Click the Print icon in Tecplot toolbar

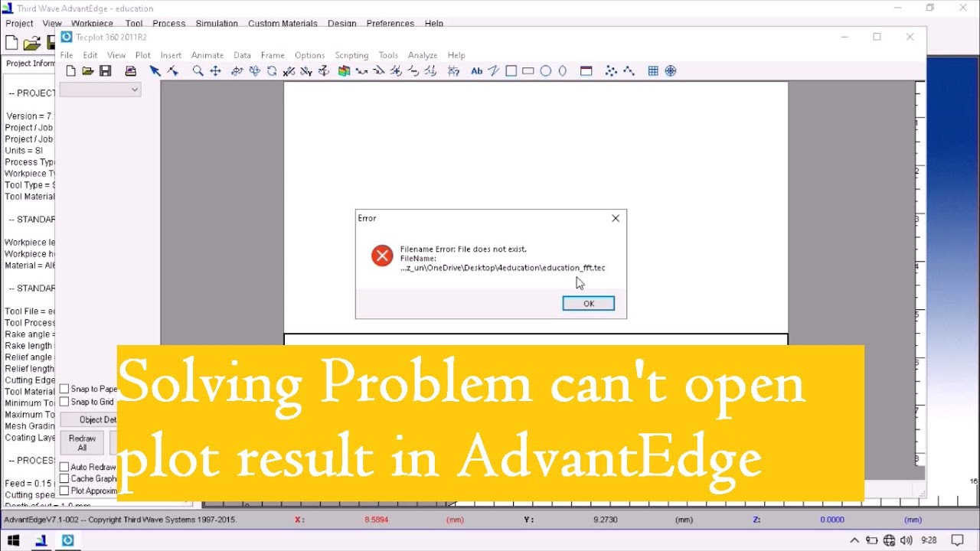131,71
